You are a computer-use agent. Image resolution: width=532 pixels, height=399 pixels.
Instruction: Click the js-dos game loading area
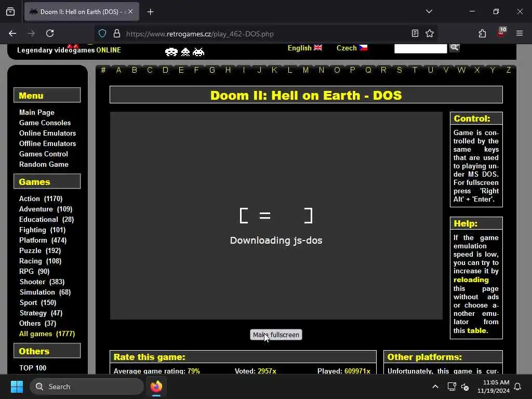[276, 216]
